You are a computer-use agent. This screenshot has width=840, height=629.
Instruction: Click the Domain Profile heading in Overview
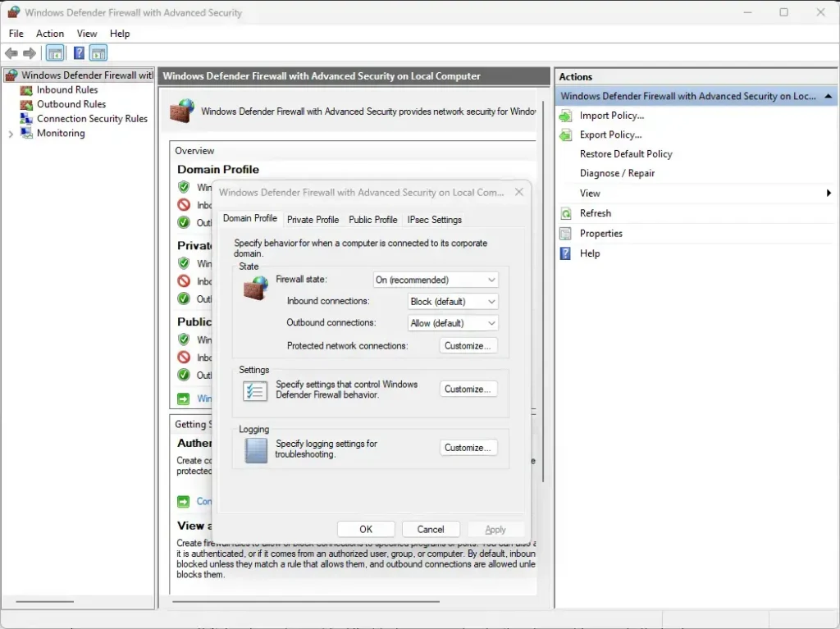click(x=218, y=169)
